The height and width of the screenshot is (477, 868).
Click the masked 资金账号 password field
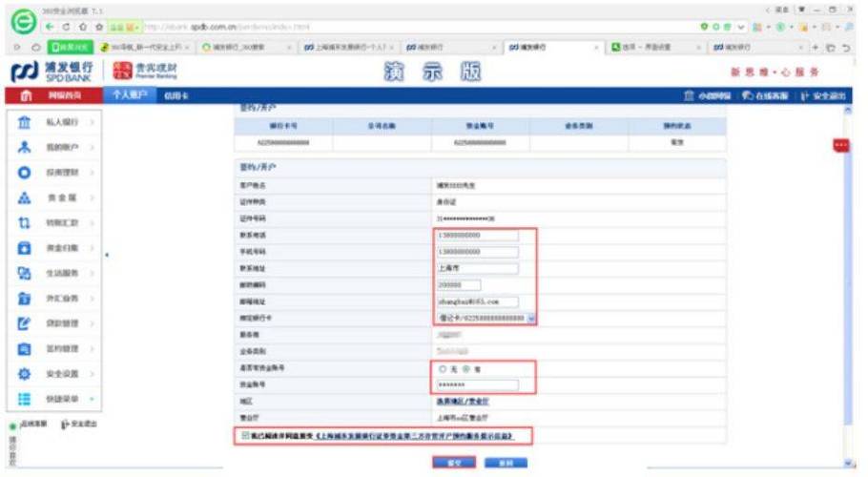478,384
